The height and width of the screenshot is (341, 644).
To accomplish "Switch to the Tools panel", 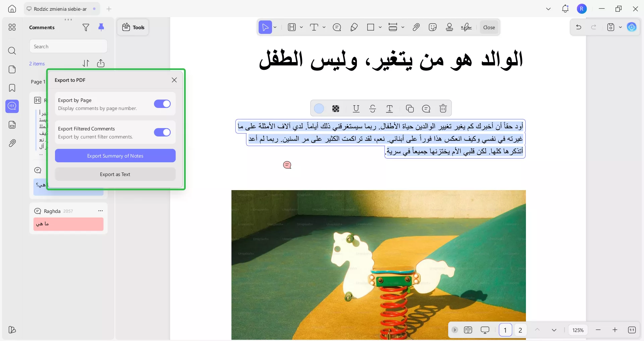I will click(133, 27).
